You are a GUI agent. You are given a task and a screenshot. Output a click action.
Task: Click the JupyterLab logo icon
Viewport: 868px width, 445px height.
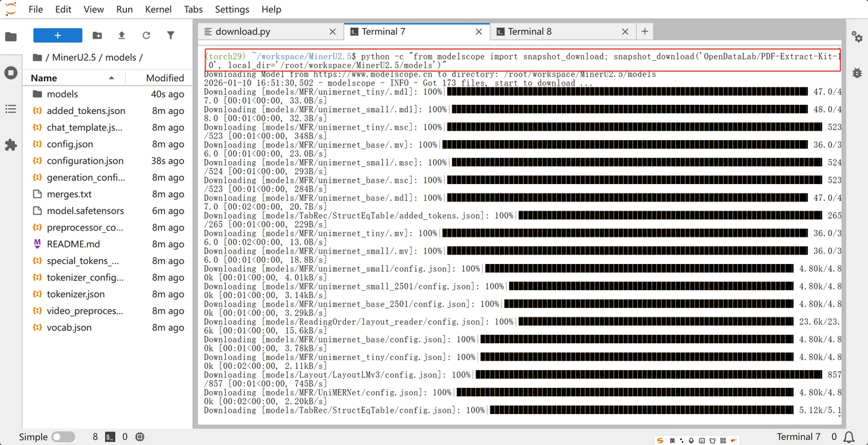(11, 9)
